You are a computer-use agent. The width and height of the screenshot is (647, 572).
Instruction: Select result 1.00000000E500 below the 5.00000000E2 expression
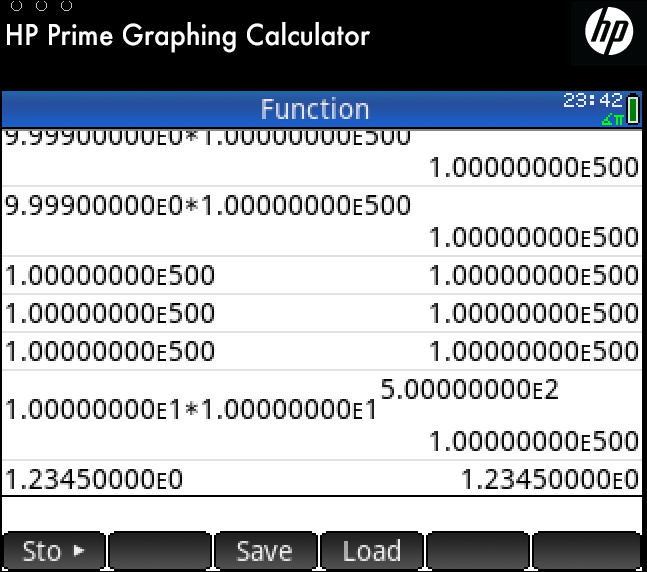[533, 441]
